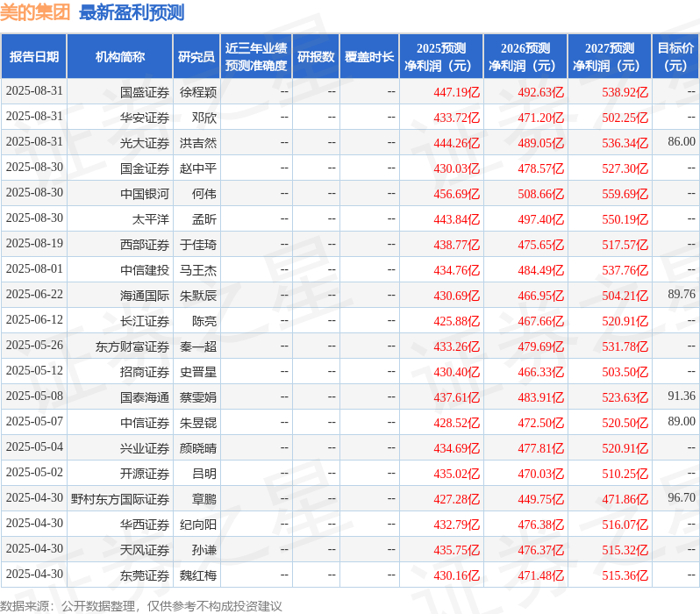Click the 2026预测净利润 column header

[525, 57]
